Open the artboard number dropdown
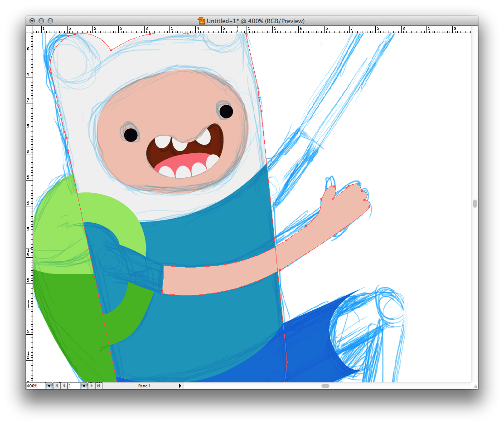Screen dimensions: 504x425 pos(84,386)
